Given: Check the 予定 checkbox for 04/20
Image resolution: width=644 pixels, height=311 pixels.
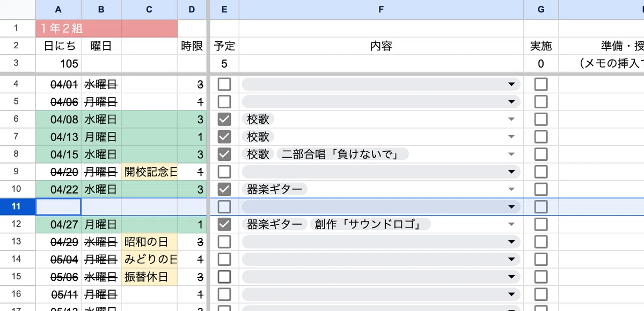Looking at the screenshot, I should coord(224,172).
